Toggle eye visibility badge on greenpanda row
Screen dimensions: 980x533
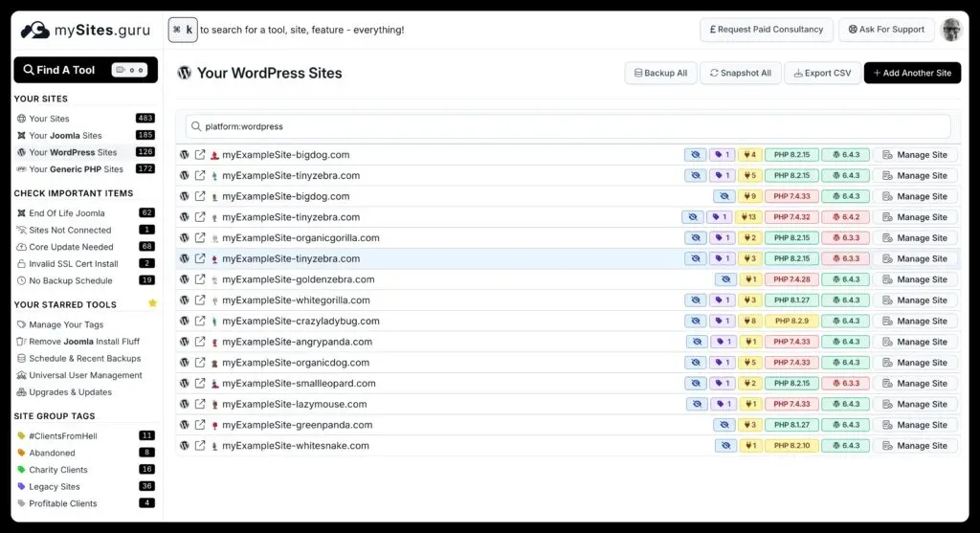[x=724, y=425]
